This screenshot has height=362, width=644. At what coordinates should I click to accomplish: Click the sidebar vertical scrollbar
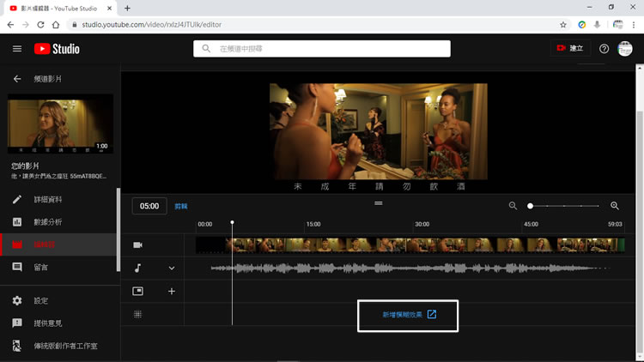[x=118, y=230]
